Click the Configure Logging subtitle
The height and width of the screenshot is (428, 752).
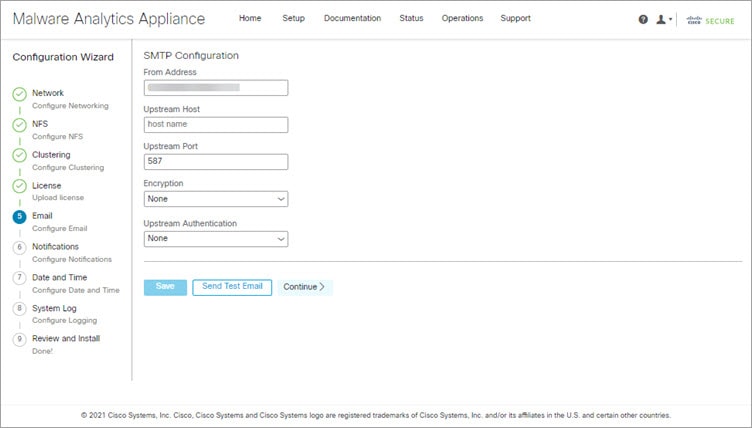(x=65, y=321)
